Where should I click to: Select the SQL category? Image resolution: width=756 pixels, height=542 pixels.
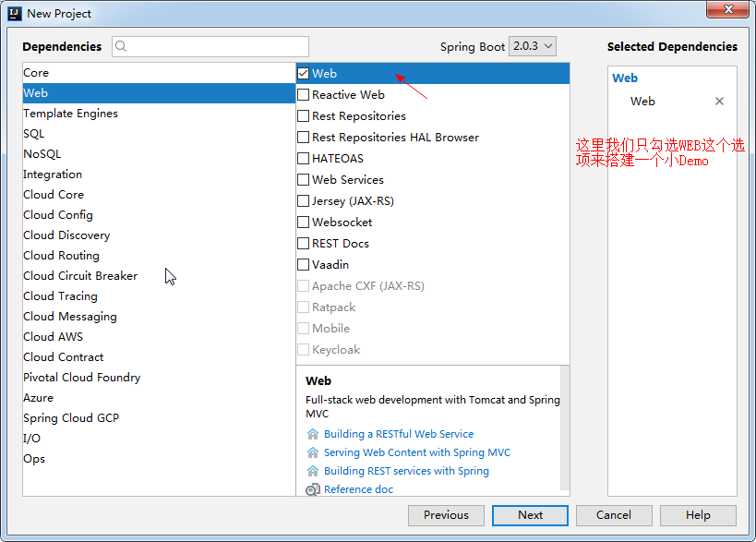[159, 134]
